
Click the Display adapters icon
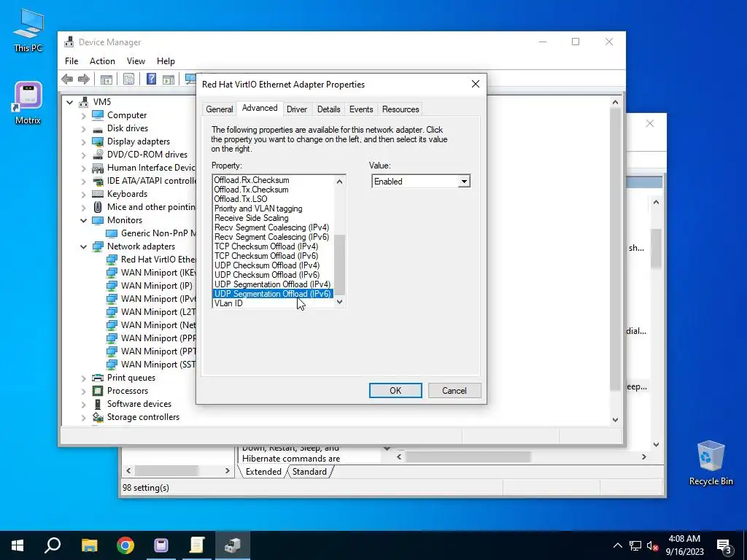pos(98,141)
